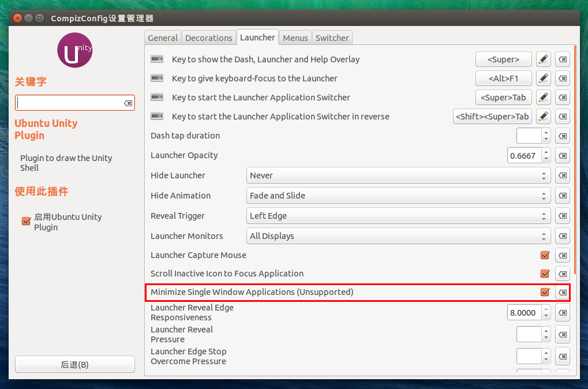This screenshot has height=389, width=588.
Task: Increase Launcher Reveal Edge Responsiveness value
Action: (546, 309)
